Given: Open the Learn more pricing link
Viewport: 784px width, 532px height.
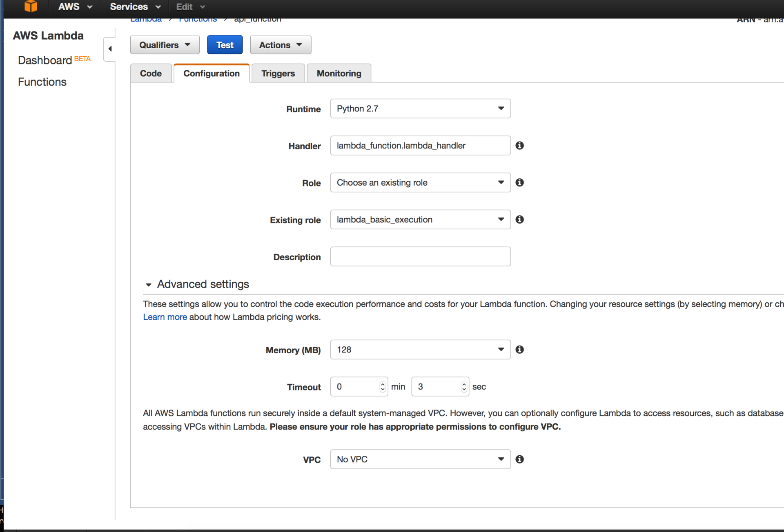Looking at the screenshot, I should tap(165, 317).
